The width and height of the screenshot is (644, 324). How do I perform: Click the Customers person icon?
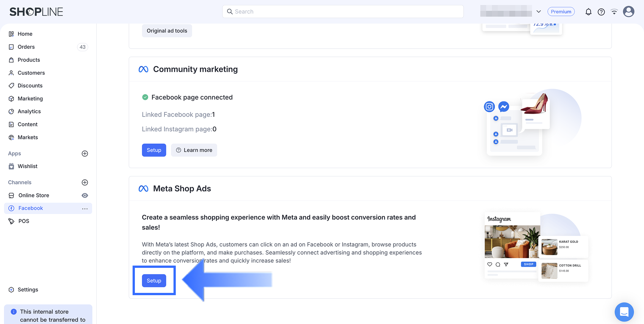[x=11, y=73]
